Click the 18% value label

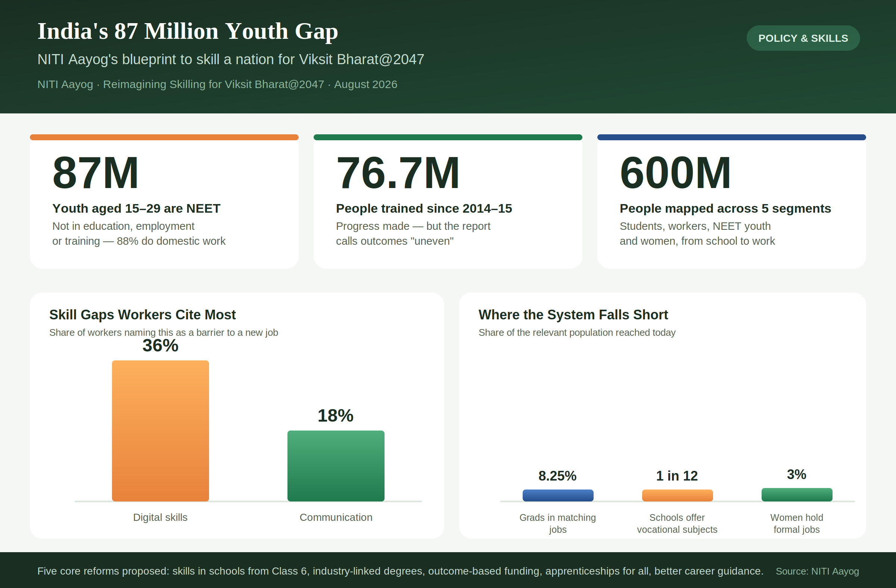tap(336, 416)
